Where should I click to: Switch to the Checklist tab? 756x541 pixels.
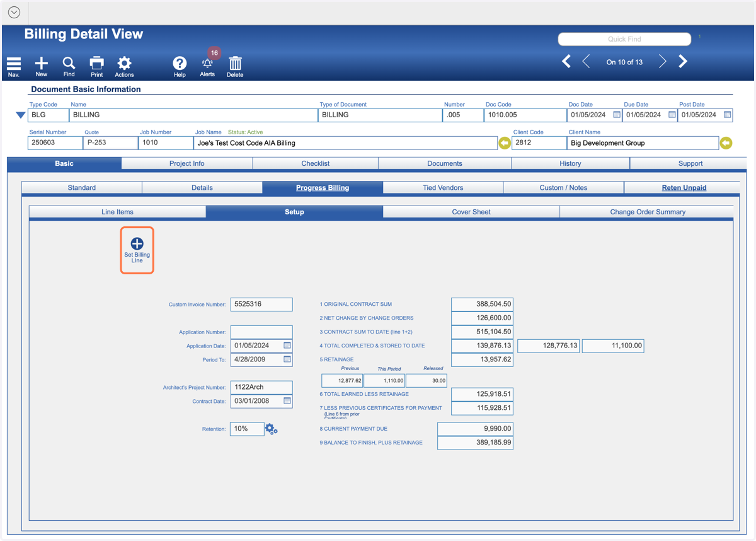tap(315, 163)
